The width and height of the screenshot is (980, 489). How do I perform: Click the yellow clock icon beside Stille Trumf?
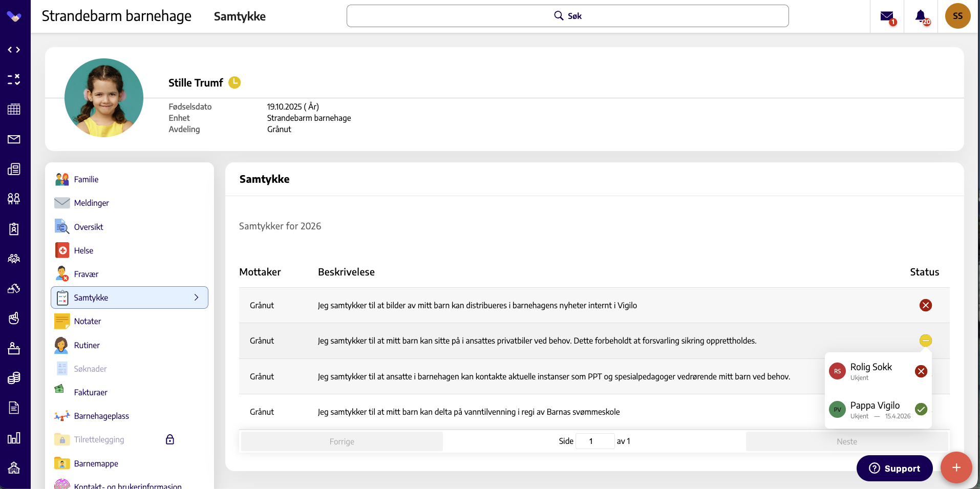[x=235, y=82]
